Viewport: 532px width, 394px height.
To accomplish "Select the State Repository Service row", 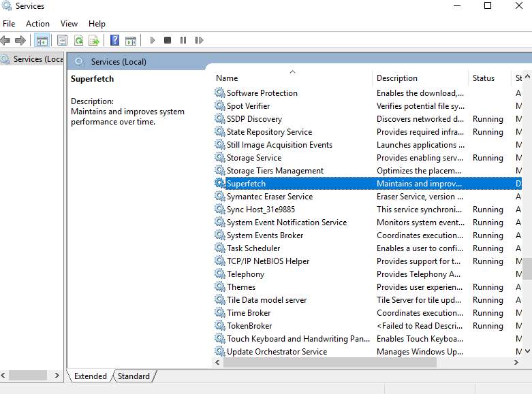I will 368,131.
